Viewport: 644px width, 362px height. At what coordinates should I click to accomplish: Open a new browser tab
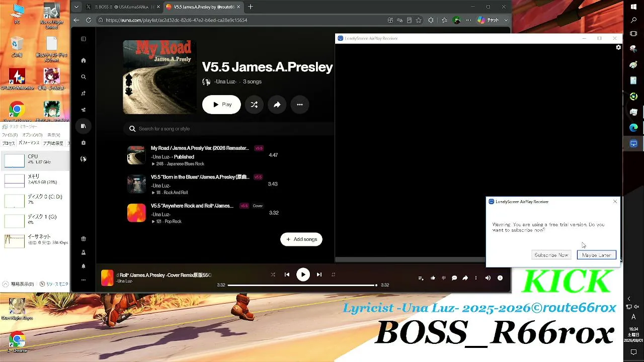[251, 7]
